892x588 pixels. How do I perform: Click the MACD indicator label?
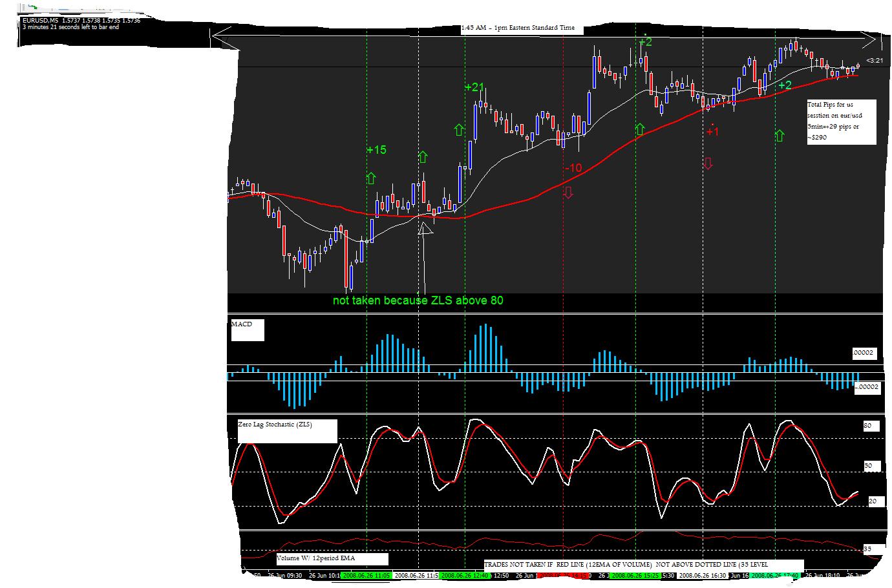[248, 329]
